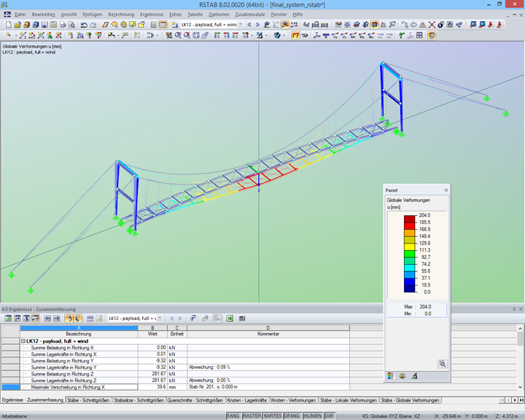Click the Open file folder icon

17,25
